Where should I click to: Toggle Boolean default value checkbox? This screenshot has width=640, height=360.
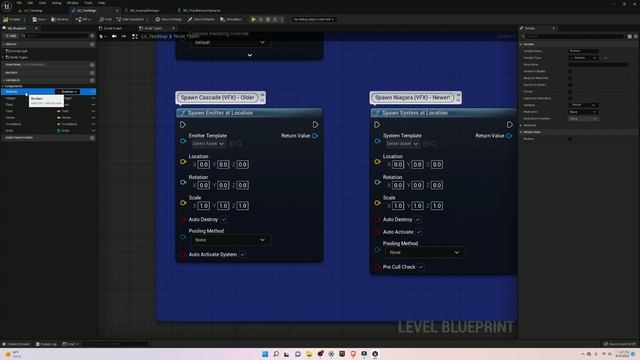point(570,139)
